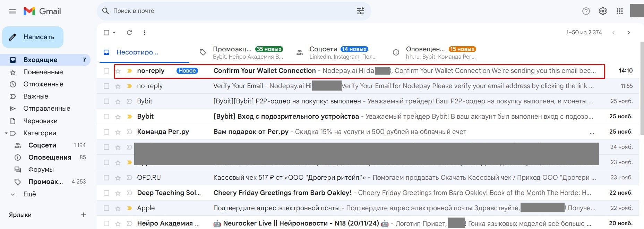The width and height of the screenshot is (644, 229).
Task: Open the Кассовый чек 517 ₽ email
Action: tap(368, 178)
